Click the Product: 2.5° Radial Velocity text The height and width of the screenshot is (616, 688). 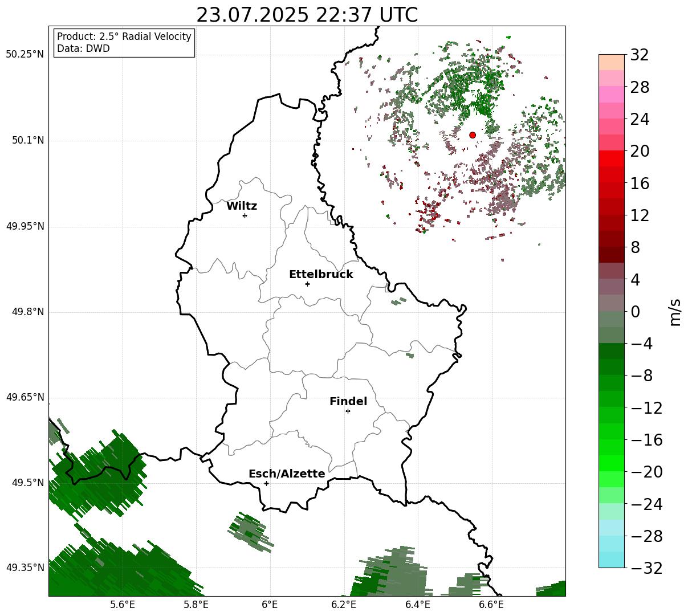coord(124,36)
